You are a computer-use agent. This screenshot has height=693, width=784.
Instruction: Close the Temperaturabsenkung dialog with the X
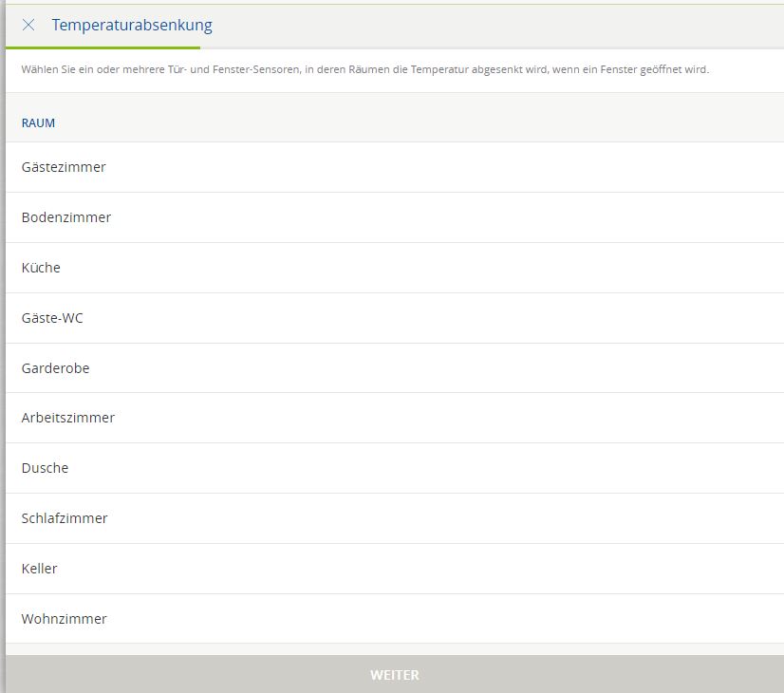pyautogui.click(x=28, y=26)
